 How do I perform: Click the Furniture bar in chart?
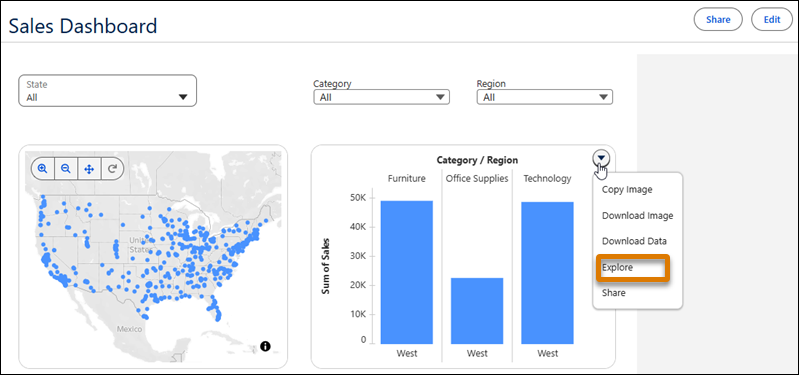tap(407, 272)
